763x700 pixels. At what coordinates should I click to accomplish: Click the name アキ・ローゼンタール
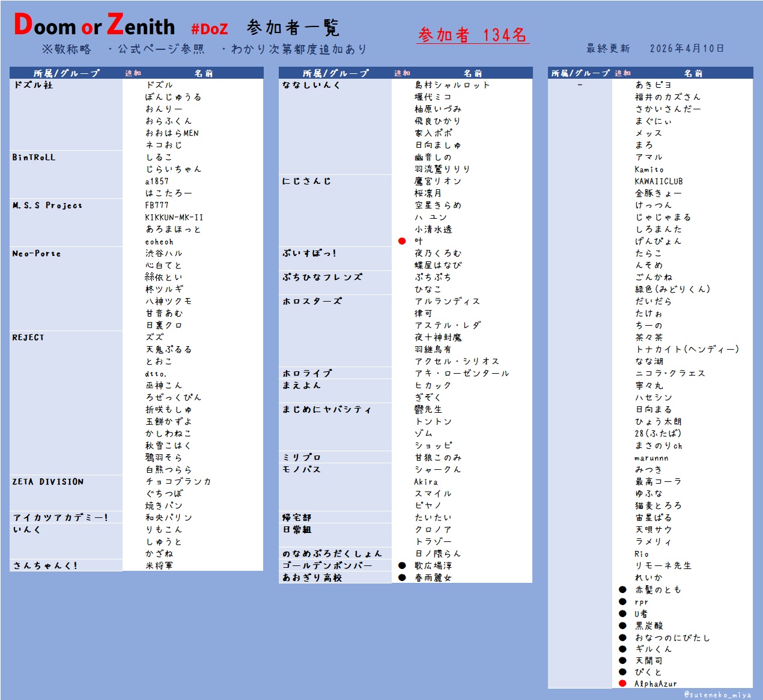(x=462, y=373)
